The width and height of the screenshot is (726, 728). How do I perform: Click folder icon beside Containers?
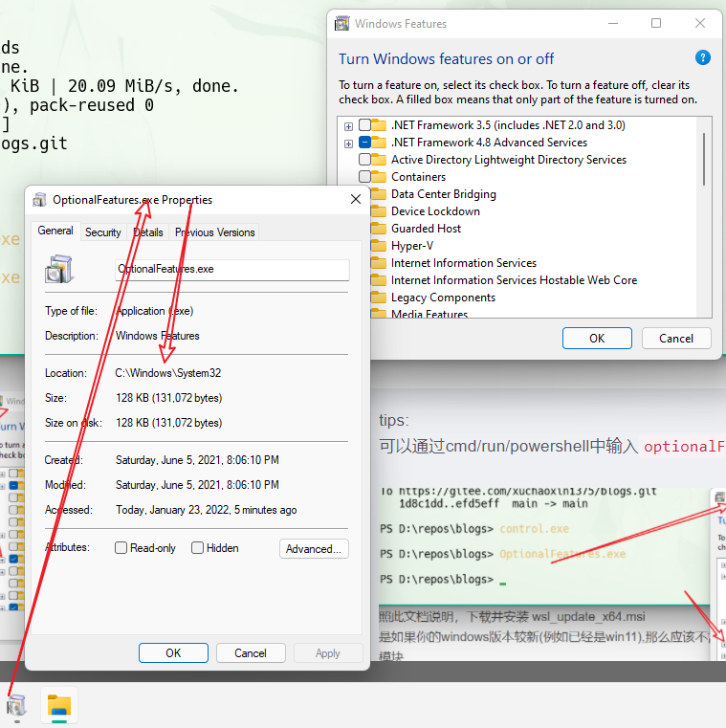pos(379,176)
